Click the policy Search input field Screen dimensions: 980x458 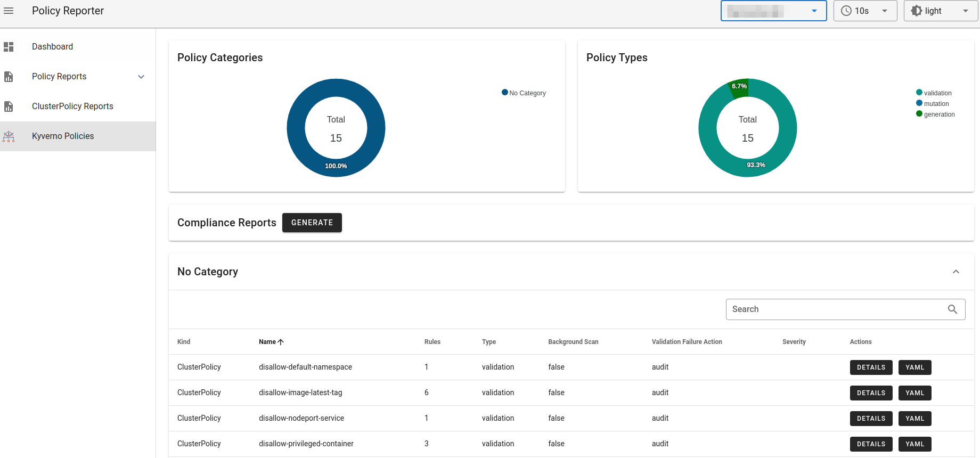point(845,309)
